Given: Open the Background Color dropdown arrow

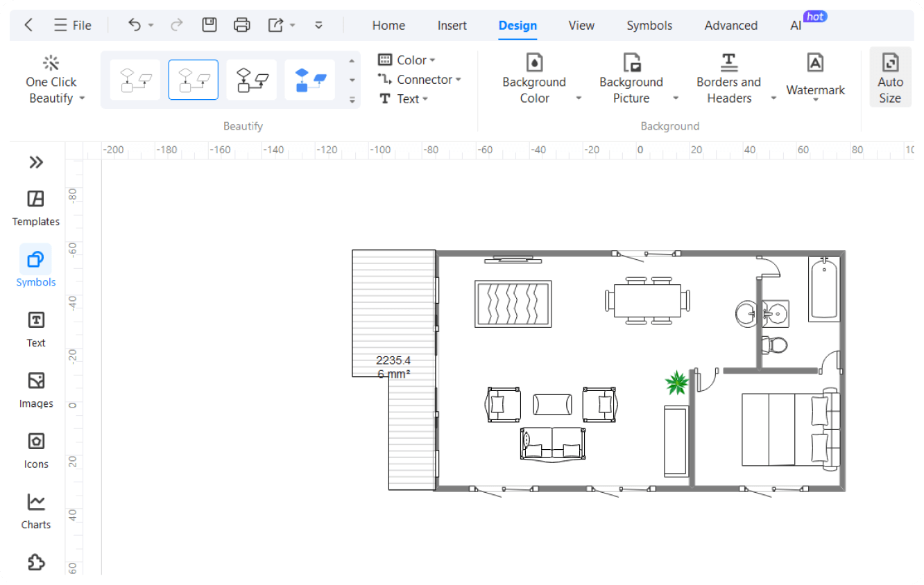Looking at the screenshot, I should point(579,98).
